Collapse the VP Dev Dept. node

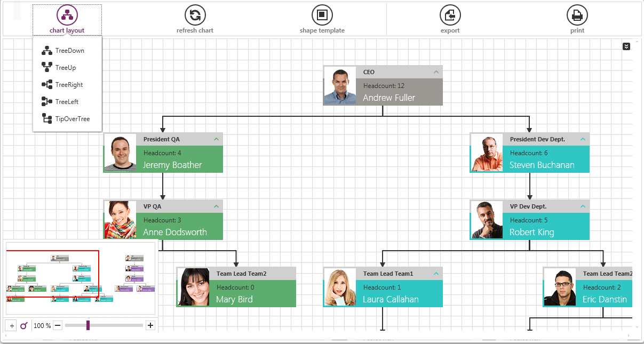coord(583,206)
